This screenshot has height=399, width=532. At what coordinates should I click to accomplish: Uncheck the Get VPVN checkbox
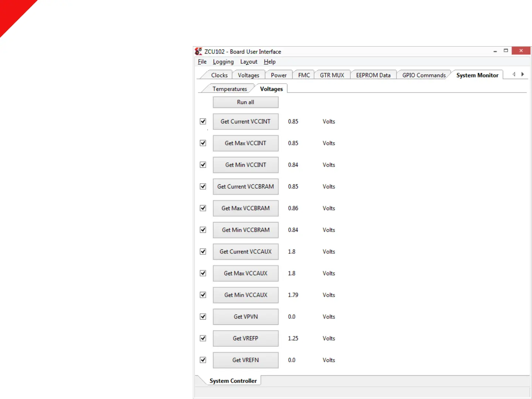click(x=203, y=316)
